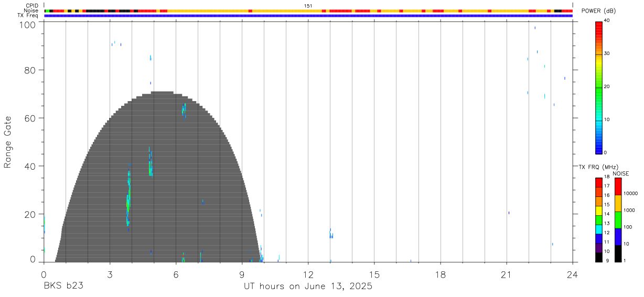Image resolution: width=644 pixels, height=297 pixels.
Task: Click the green band of the NOISE legend
Action: [618, 220]
